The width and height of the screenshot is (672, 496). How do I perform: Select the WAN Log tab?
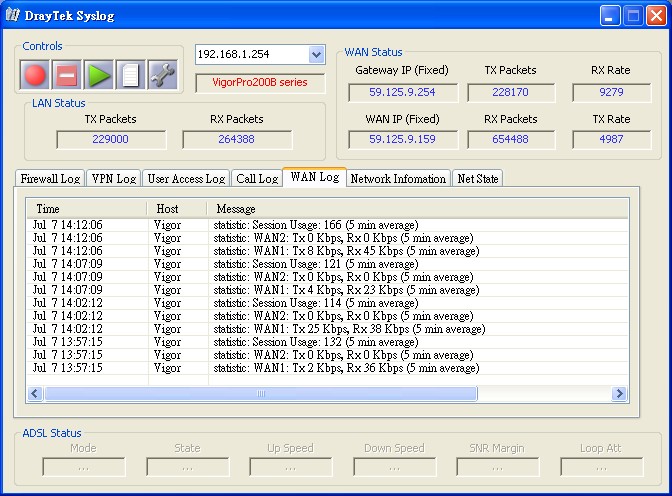point(315,177)
